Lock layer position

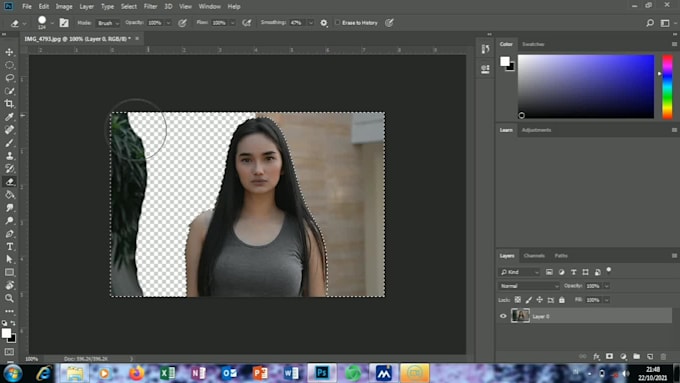point(539,300)
